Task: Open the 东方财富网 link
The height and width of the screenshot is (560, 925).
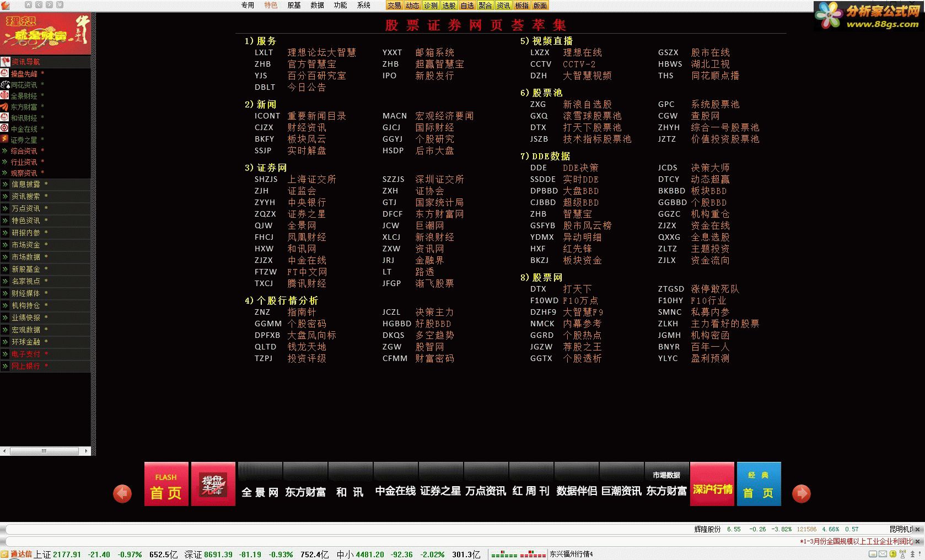Action: (x=439, y=214)
